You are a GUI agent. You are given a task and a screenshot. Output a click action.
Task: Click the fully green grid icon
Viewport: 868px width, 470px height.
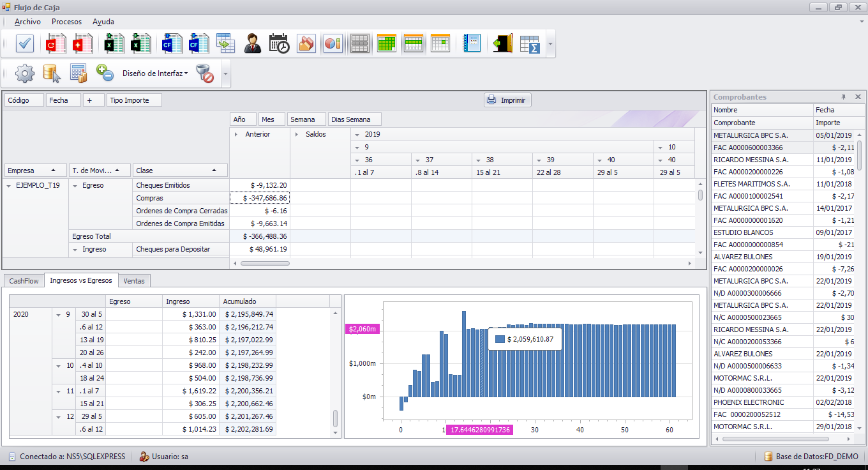(x=387, y=43)
